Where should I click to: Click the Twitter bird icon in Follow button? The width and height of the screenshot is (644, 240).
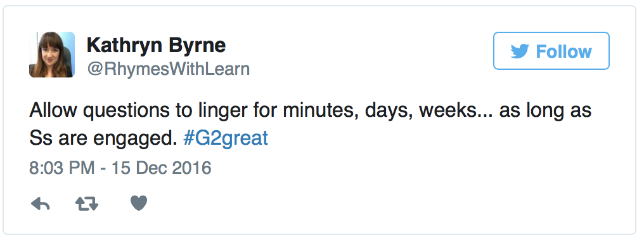[x=520, y=51]
